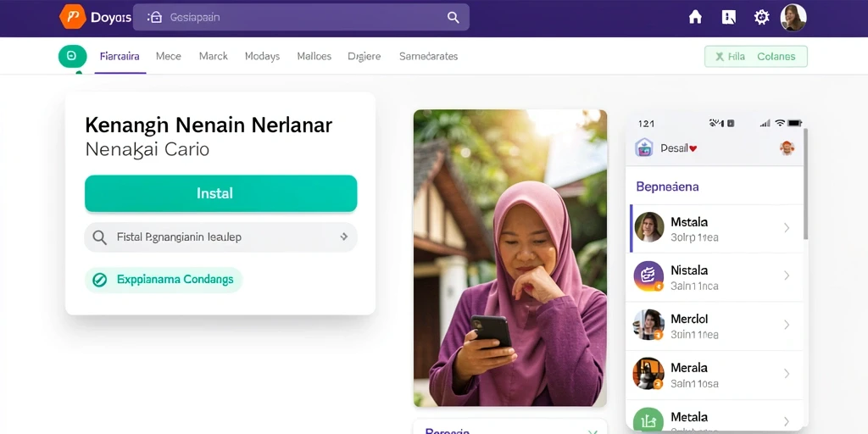Click the orange hexagon Doyois logo
The height and width of the screenshot is (434, 868).
point(73,17)
